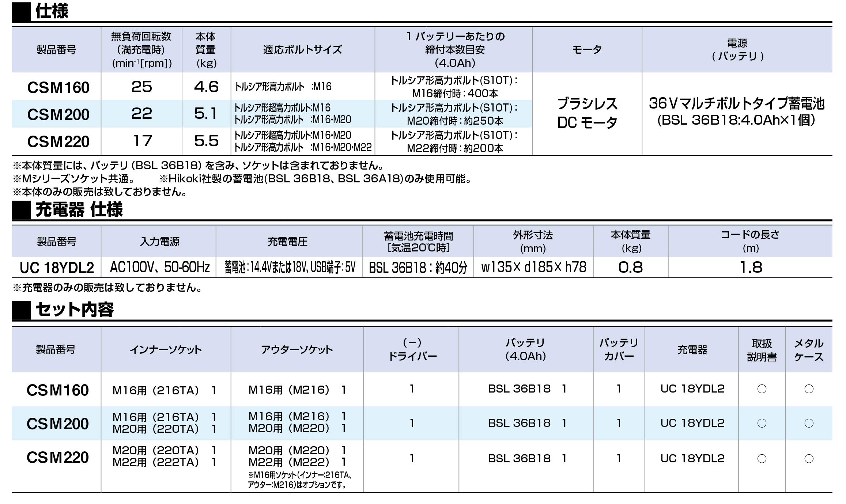Click the 充電器のみの販売 note

click(x=109, y=288)
